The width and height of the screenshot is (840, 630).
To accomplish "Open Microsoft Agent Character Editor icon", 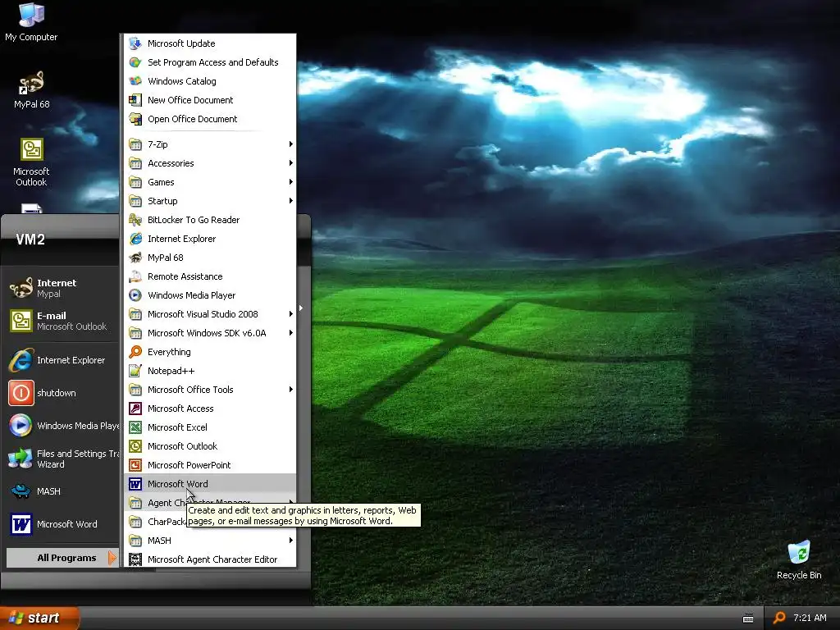I will tap(135, 559).
